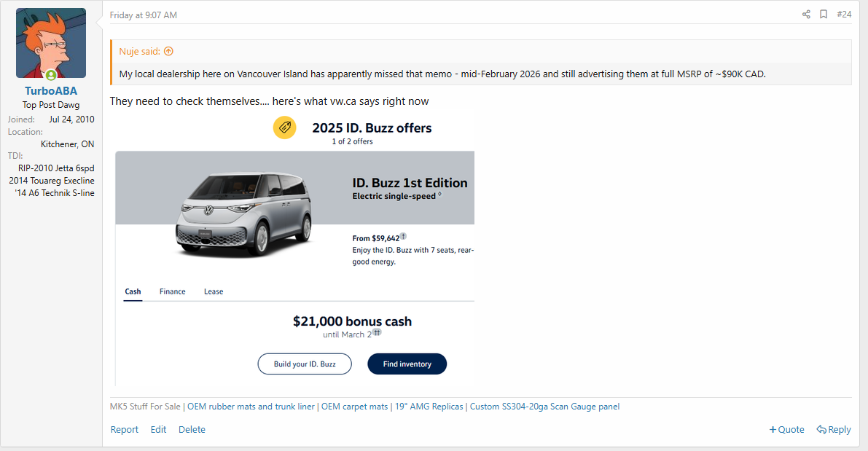The image size is (868, 451).
Task: Open the 'OEM rubber mats and trunk liner' link
Action: [x=251, y=406]
